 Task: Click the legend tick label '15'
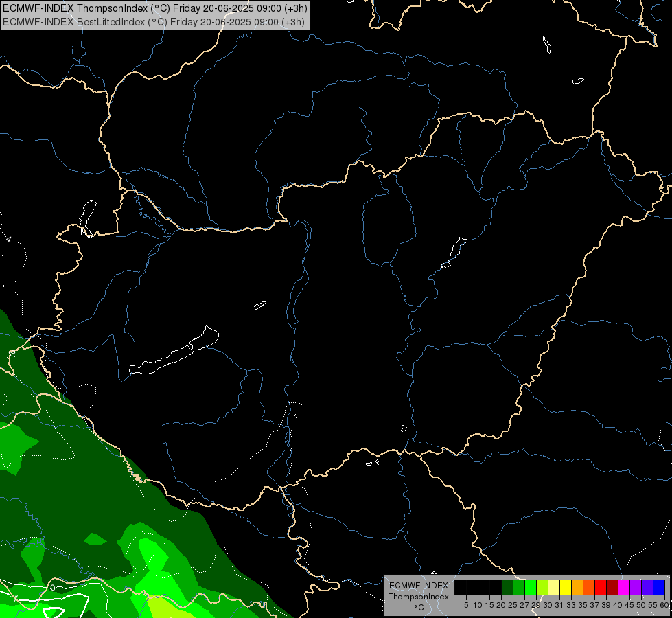pos(489,605)
